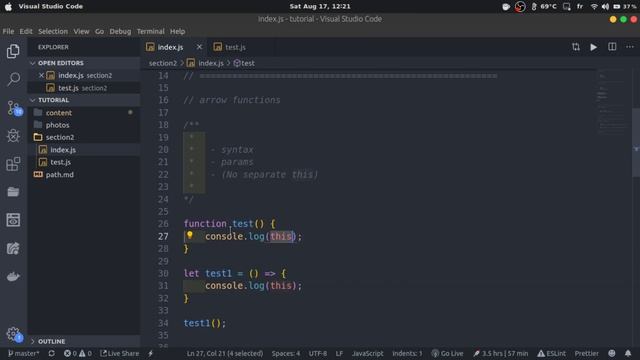
Task: Open the Source Control view
Action: click(x=14, y=108)
